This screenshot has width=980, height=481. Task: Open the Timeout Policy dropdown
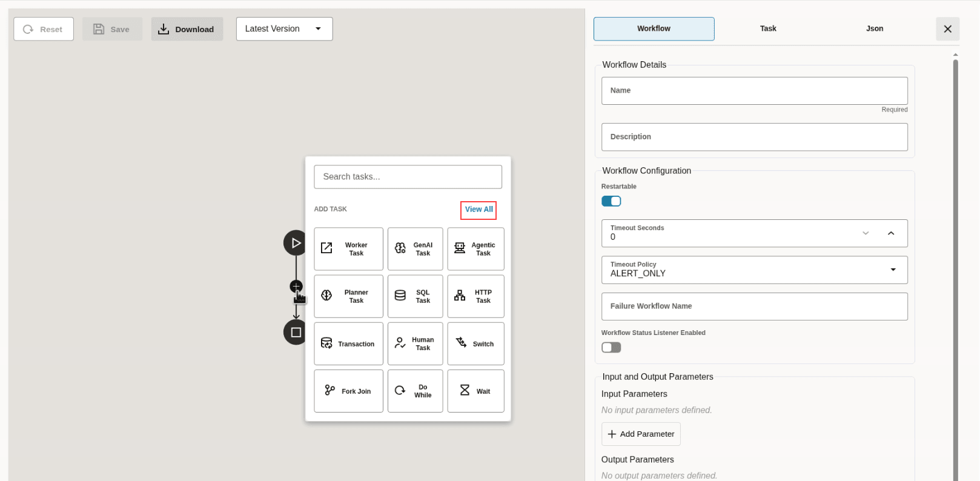[754, 270]
